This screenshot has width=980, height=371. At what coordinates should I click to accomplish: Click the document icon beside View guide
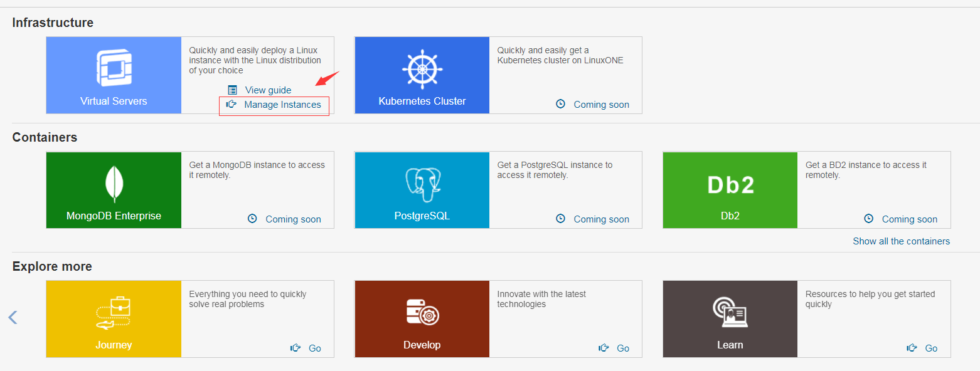click(x=232, y=90)
